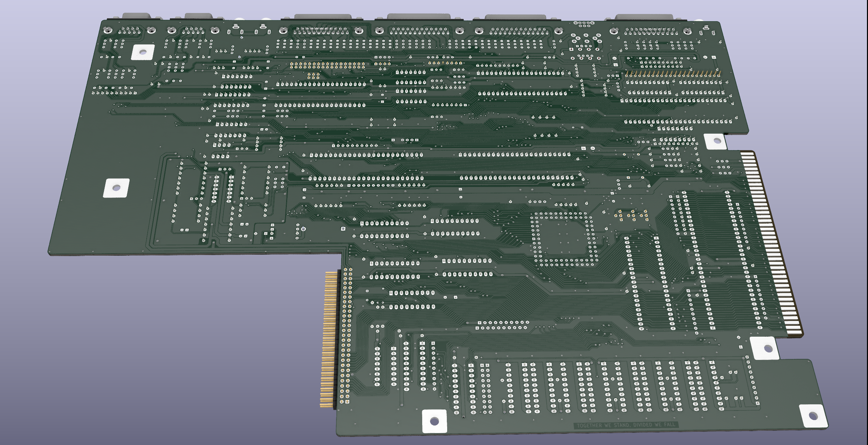Click the small gold pad cluster right of PLCC
This screenshot has width=868, height=445.
pos(632,215)
